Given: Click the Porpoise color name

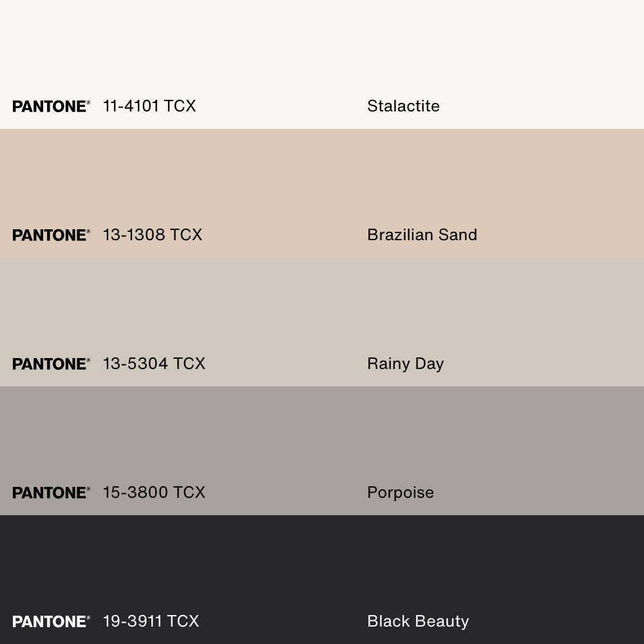Looking at the screenshot, I should [x=400, y=493].
